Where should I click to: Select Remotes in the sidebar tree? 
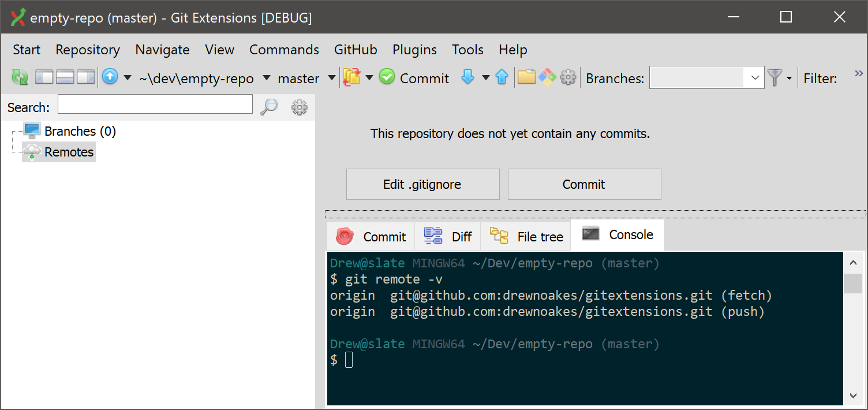pos(68,152)
